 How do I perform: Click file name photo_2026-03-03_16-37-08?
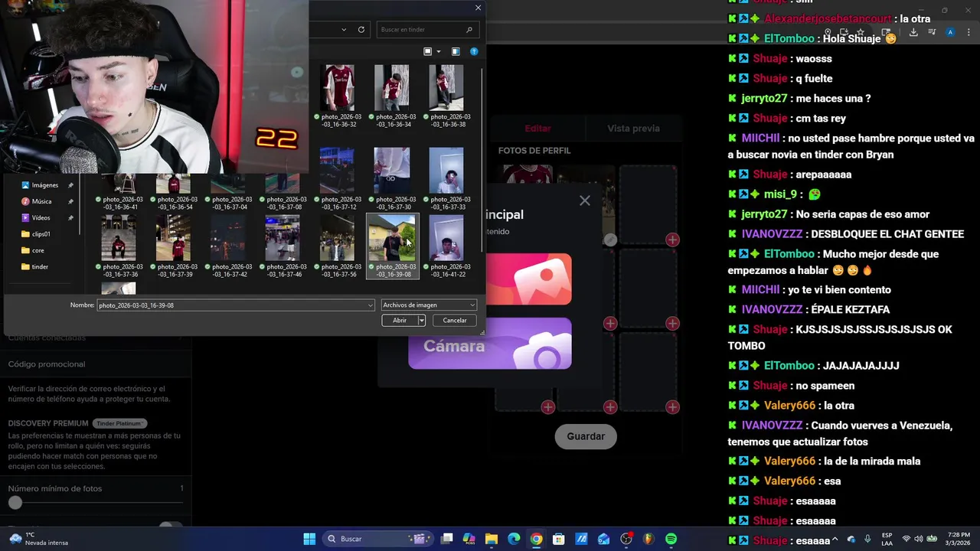click(286, 203)
